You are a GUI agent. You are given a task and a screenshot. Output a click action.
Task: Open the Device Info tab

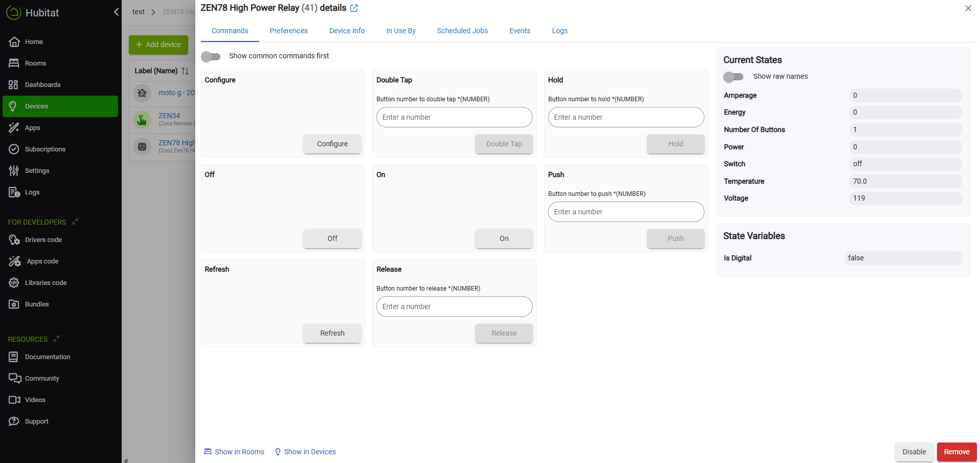(347, 31)
